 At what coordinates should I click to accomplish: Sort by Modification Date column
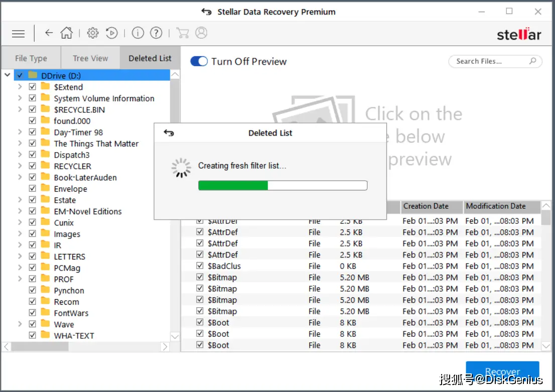[x=501, y=206]
